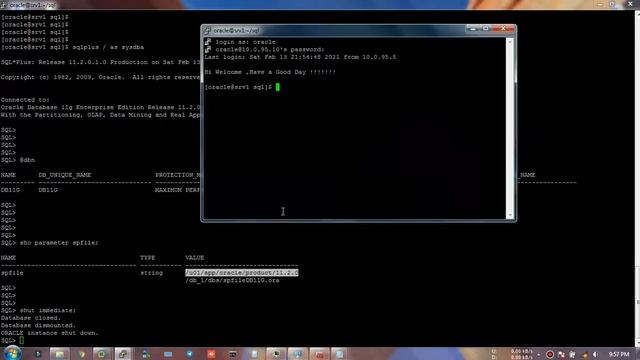
Task: Click the '@dbn' command line
Action: [27, 160]
